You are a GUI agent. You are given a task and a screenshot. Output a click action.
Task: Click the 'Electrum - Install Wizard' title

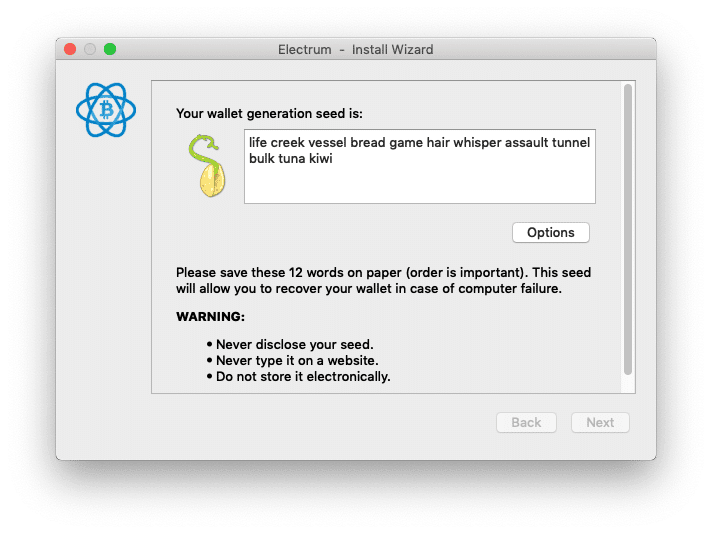356,49
